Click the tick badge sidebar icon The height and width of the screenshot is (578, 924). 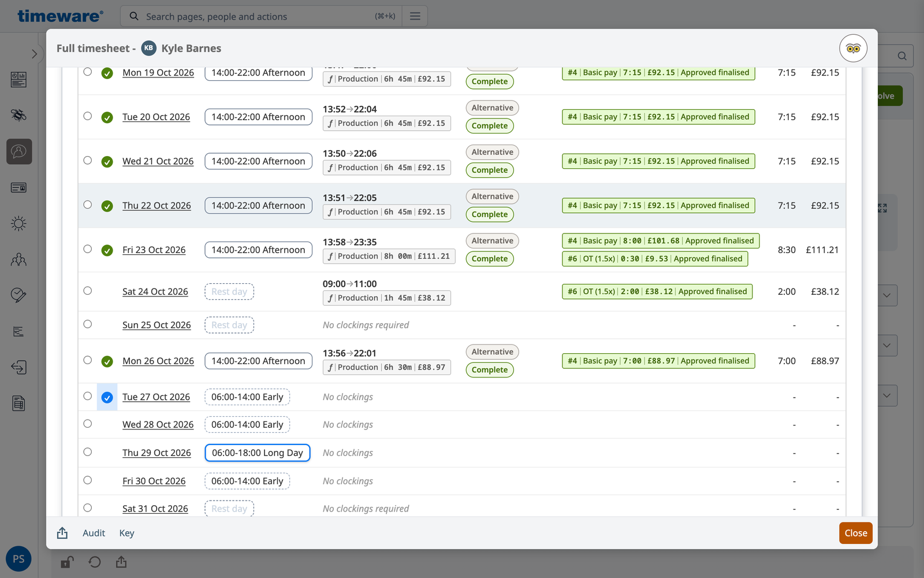click(x=18, y=295)
